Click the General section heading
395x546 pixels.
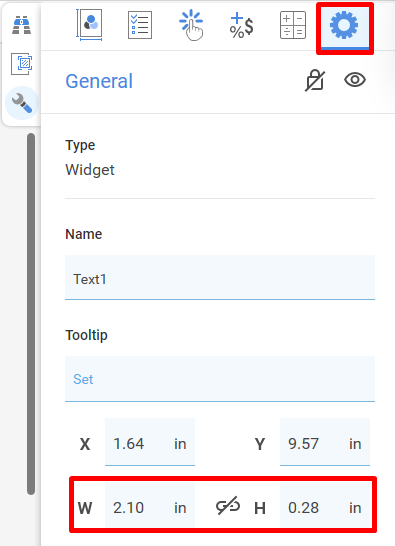99,81
